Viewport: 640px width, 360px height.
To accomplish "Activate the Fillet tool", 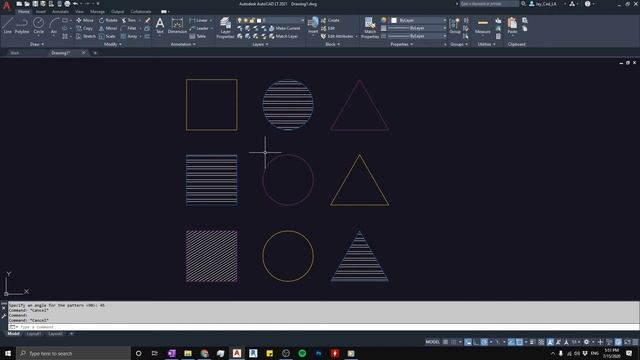I will [129, 28].
